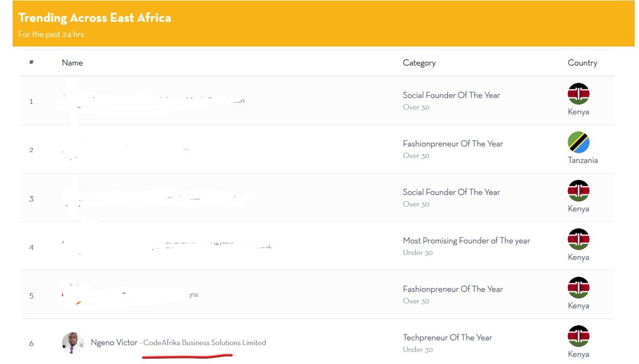Click the Tanzania country label

[x=583, y=160]
